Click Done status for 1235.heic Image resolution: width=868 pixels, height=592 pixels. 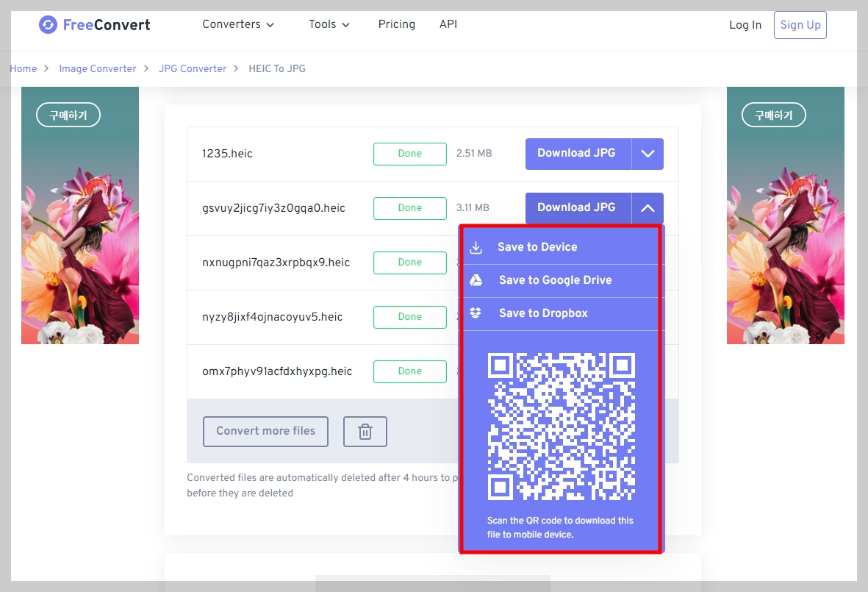click(x=410, y=154)
